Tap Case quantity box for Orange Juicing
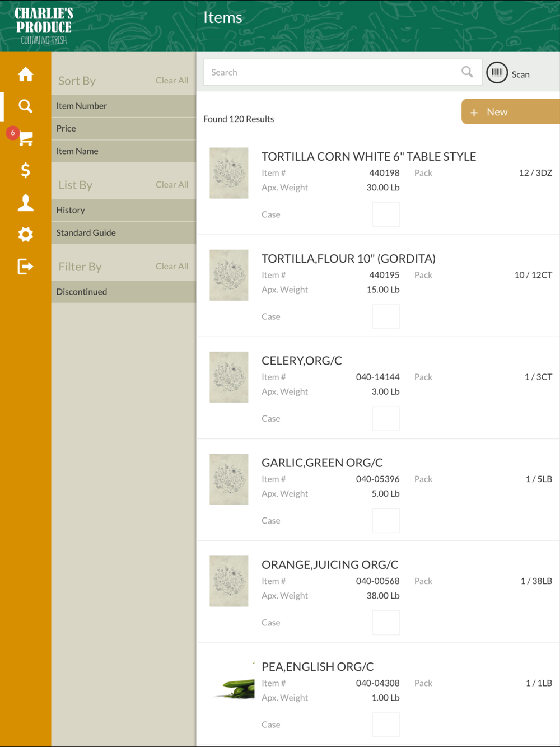 point(386,622)
